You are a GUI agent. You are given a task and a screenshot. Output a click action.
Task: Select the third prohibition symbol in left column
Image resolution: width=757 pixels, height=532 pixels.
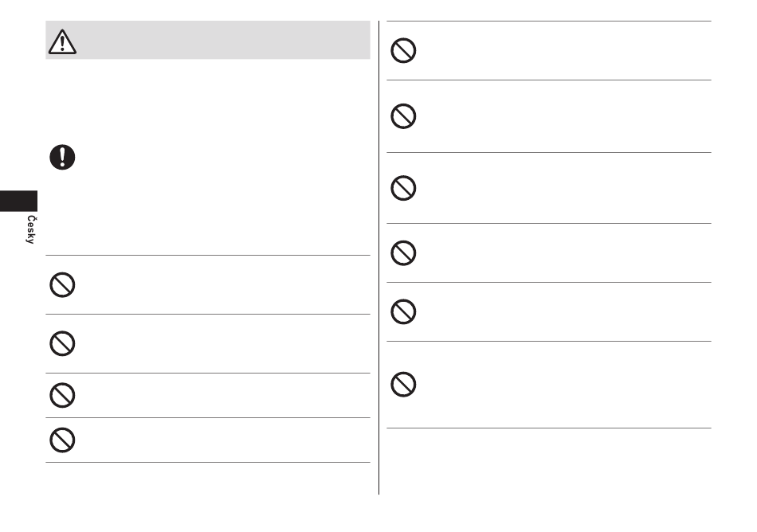click(62, 395)
